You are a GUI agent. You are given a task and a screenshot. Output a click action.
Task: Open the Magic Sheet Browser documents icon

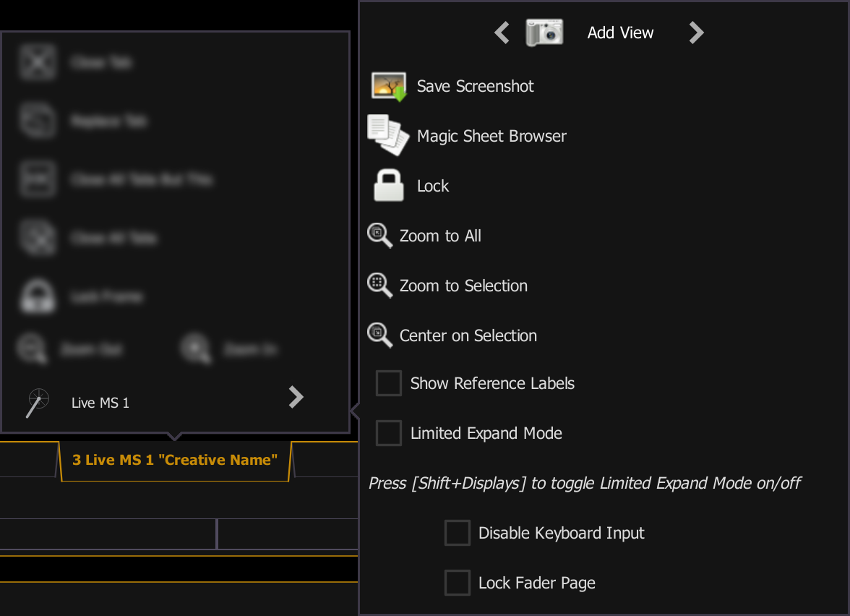388,135
